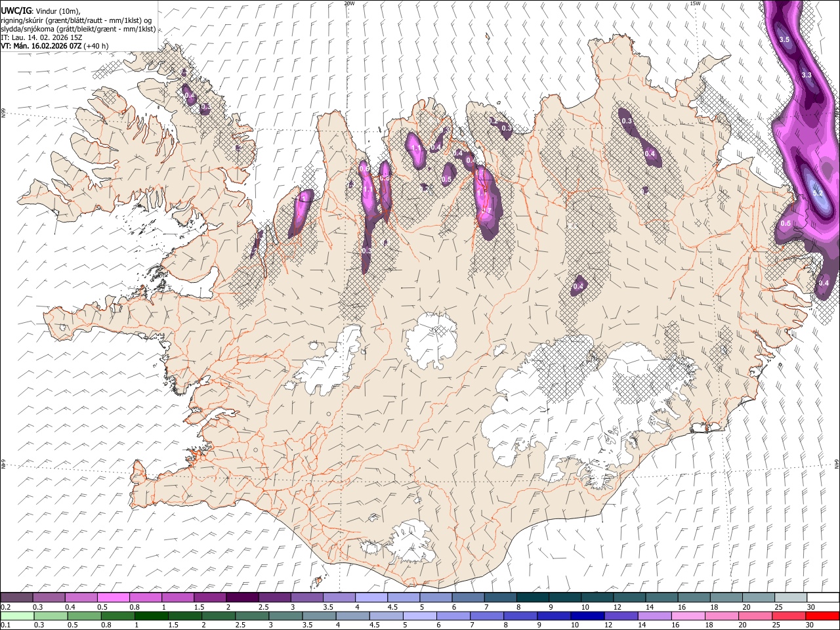Pick the lavender snow swatch between 4 and 4.5

point(371,597)
